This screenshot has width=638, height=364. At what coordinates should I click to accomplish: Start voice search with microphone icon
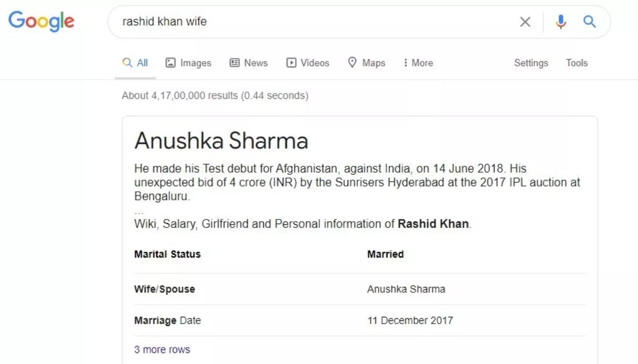click(560, 22)
